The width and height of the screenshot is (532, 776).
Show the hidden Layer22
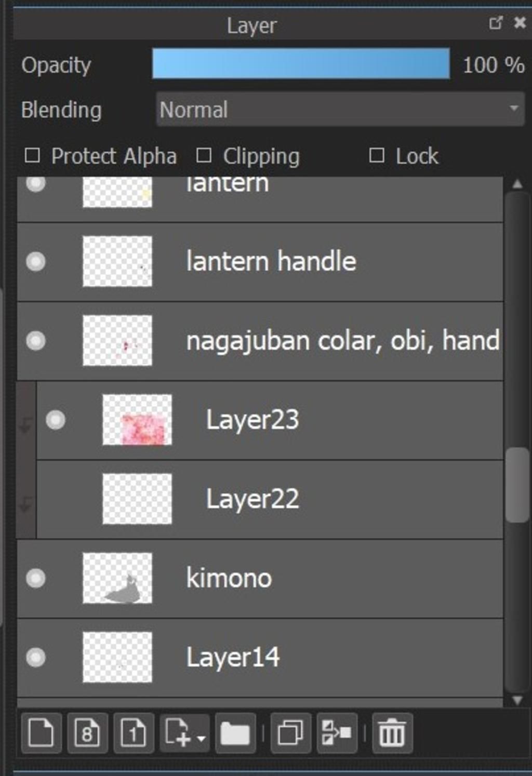(x=56, y=499)
